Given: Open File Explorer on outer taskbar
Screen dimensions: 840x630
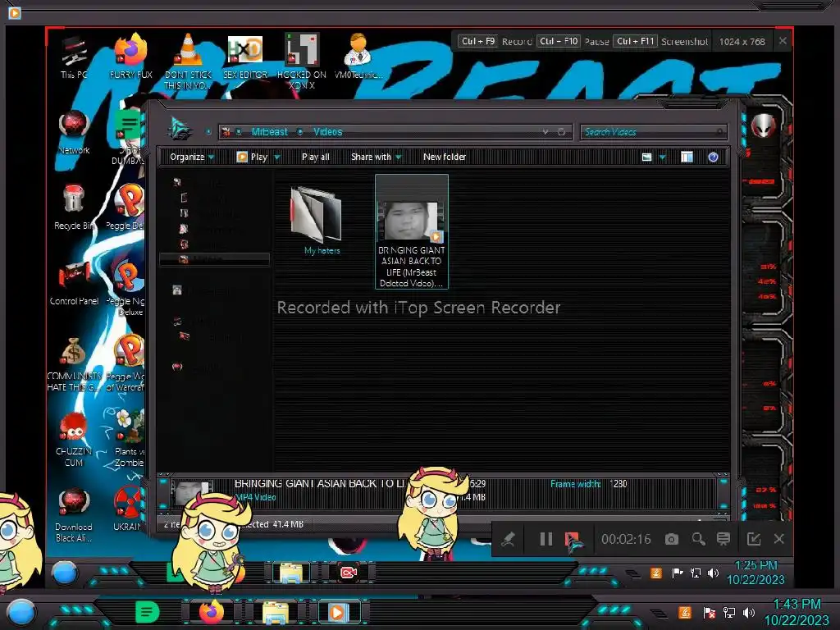Looking at the screenshot, I should [x=276, y=612].
